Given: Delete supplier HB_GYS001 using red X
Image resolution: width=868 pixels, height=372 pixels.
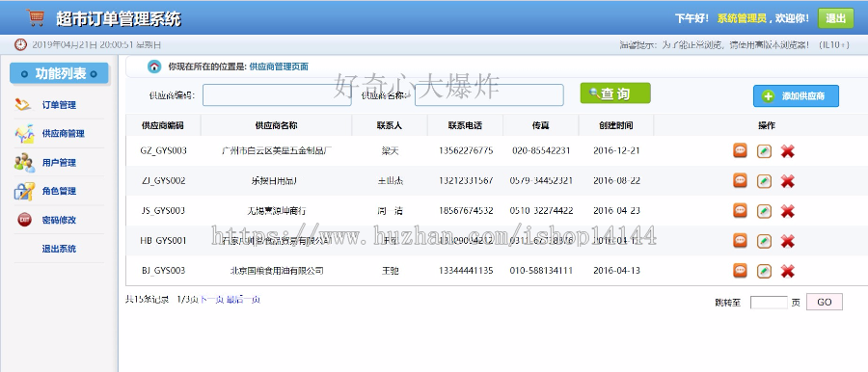Looking at the screenshot, I should (787, 241).
